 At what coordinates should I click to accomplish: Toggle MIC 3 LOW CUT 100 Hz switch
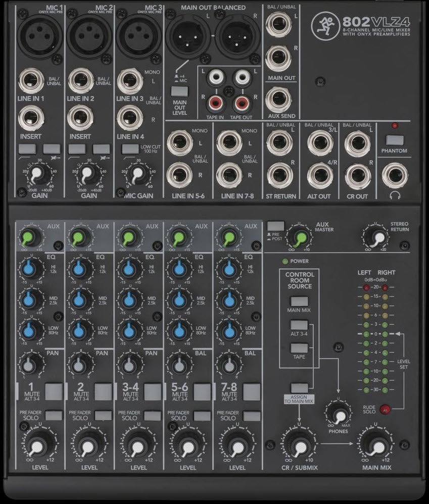pos(130,149)
